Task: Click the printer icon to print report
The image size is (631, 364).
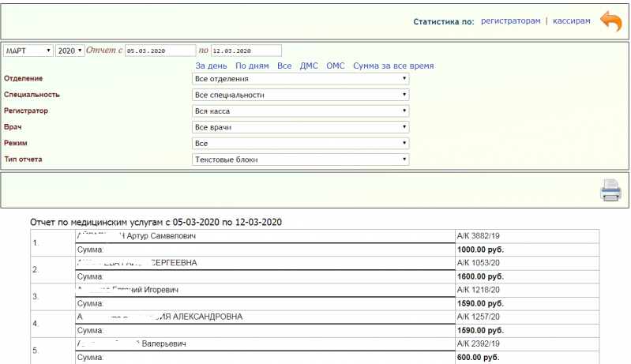Action: pos(610,191)
